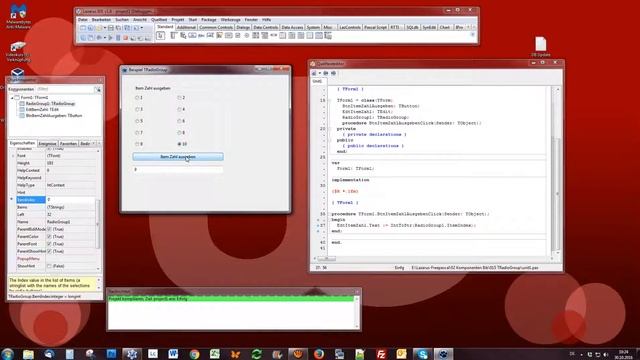Image resolution: width=640 pixels, height=360 pixels.
Task: Open Word from the taskbar
Action: (173, 354)
